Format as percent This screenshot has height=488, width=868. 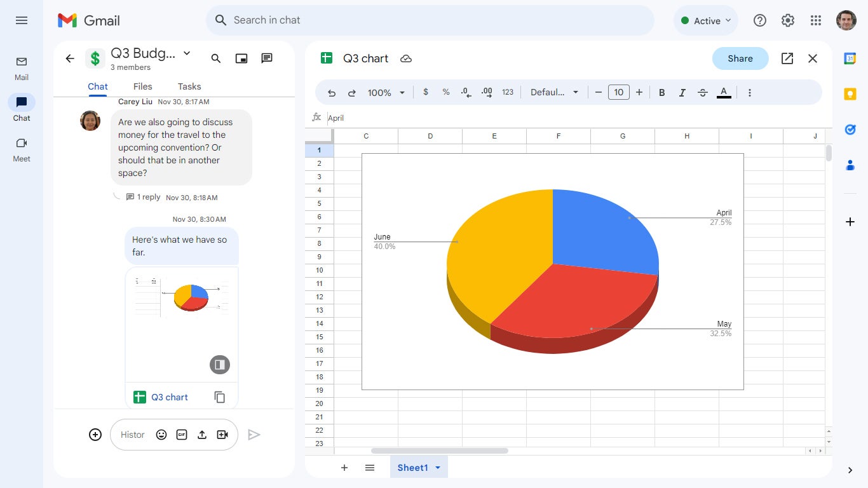(446, 93)
